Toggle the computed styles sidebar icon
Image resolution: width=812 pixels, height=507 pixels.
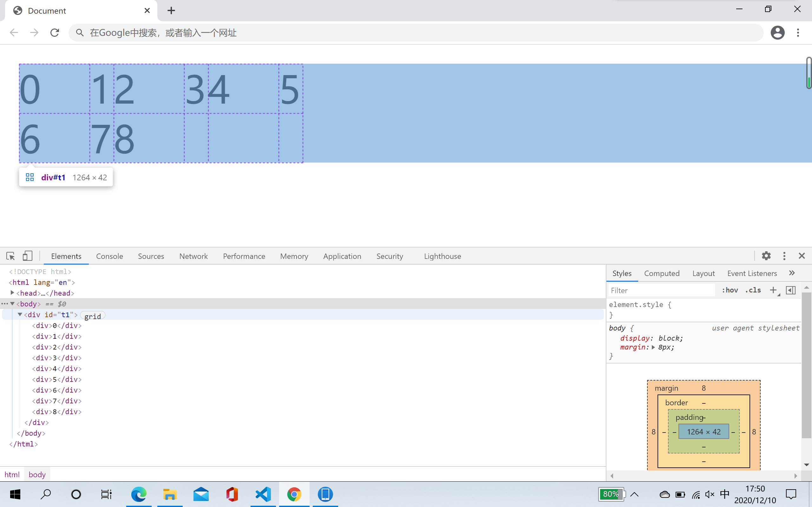[x=790, y=290]
